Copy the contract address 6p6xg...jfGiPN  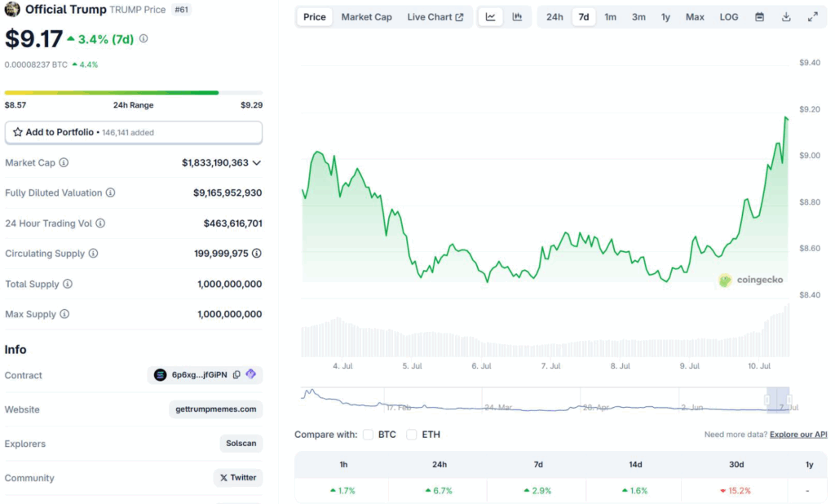coord(236,374)
